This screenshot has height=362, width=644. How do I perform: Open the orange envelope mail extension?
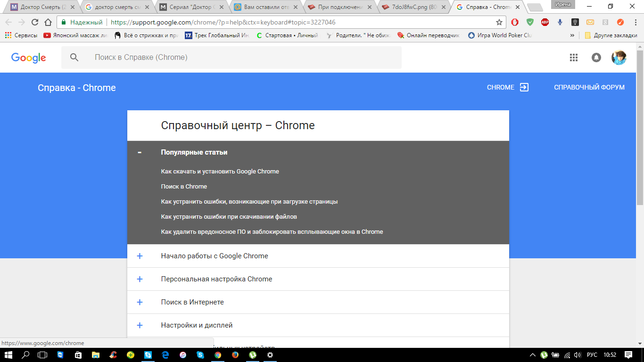coord(590,22)
